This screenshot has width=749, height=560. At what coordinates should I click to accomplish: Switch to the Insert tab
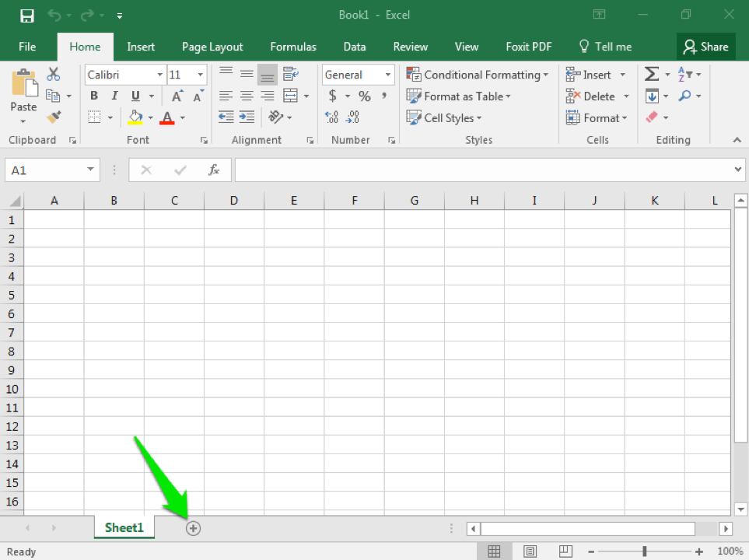pyautogui.click(x=141, y=47)
